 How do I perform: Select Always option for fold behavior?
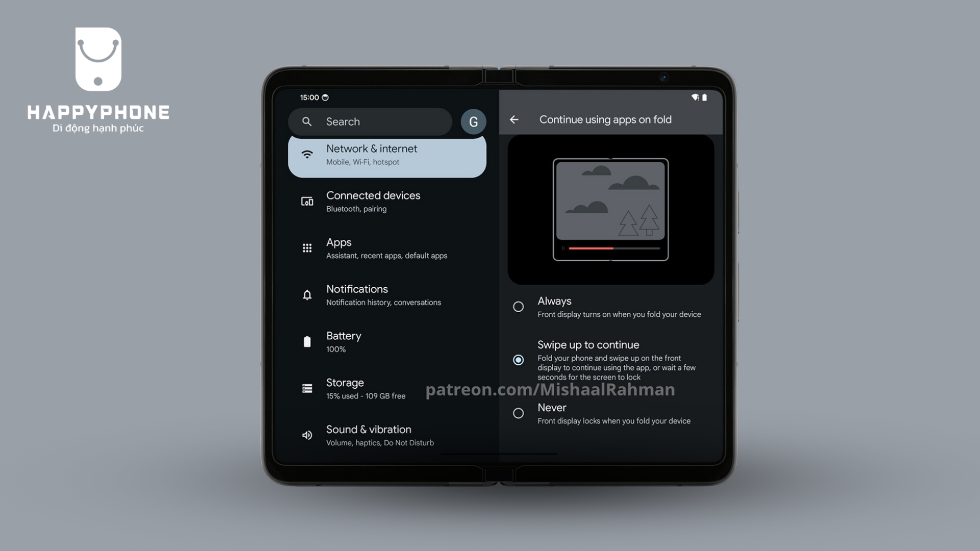[518, 307]
